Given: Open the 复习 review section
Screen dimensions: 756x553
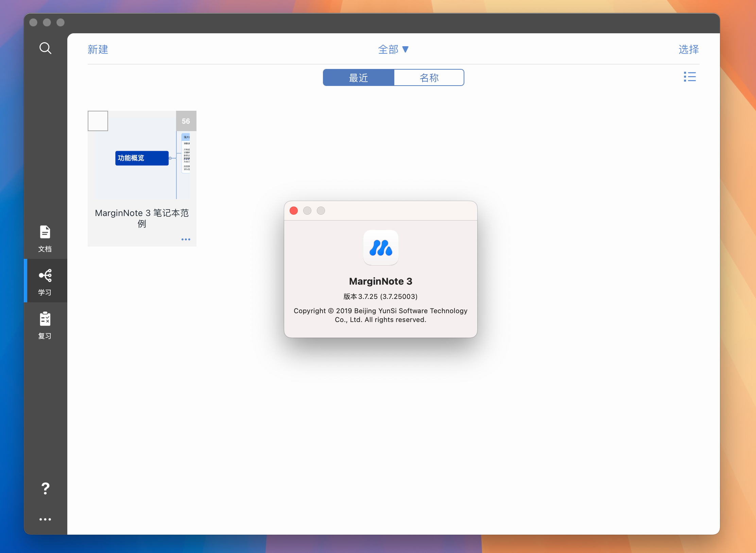Looking at the screenshot, I should coord(45,325).
